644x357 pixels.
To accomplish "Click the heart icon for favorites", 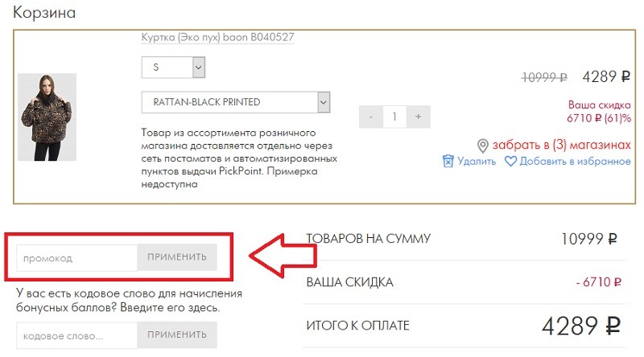I will 510,161.
